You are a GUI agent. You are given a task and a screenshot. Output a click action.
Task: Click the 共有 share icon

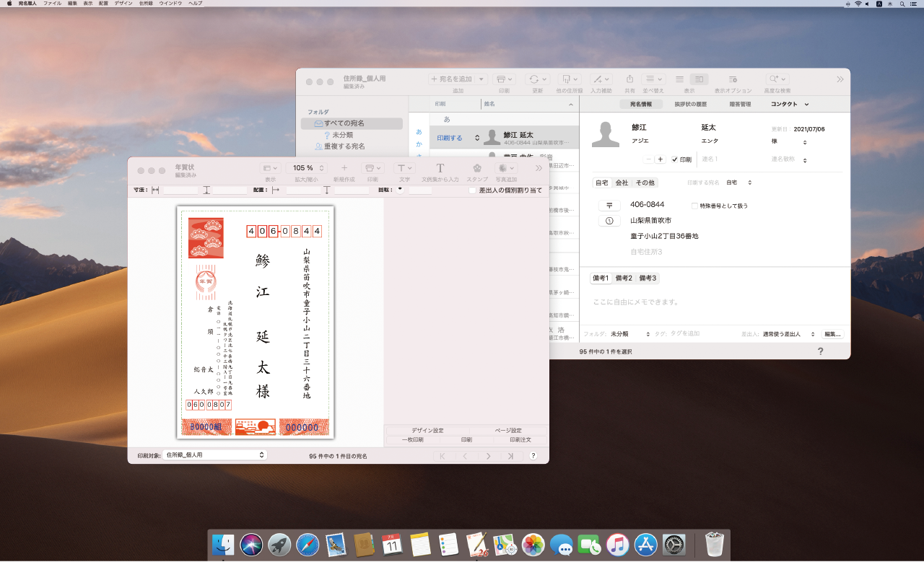tap(629, 79)
